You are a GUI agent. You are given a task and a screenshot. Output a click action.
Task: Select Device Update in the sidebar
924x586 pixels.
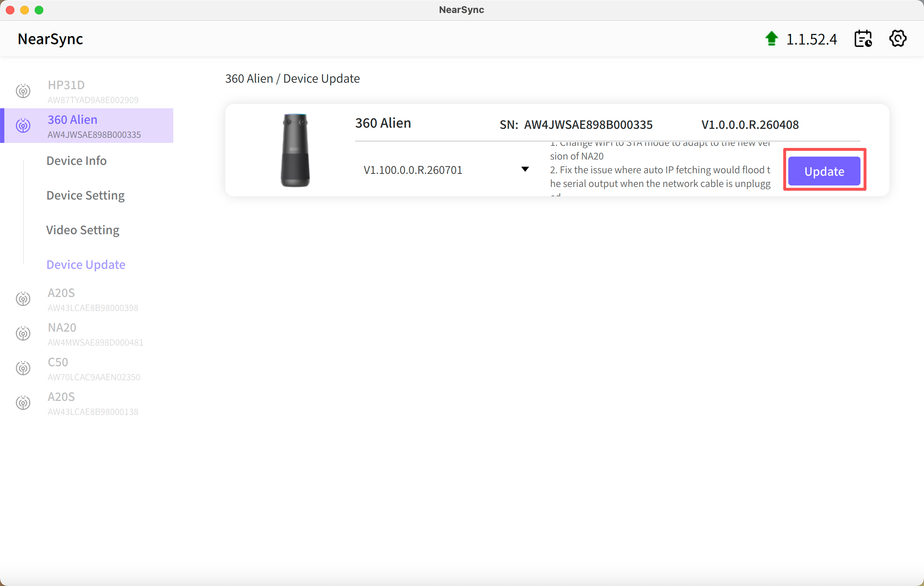86,264
